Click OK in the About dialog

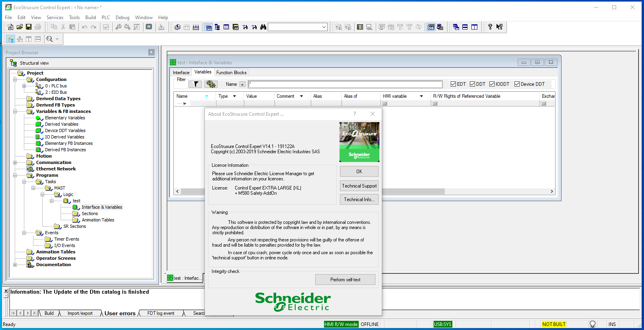pyautogui.click(x=359, y=171)
